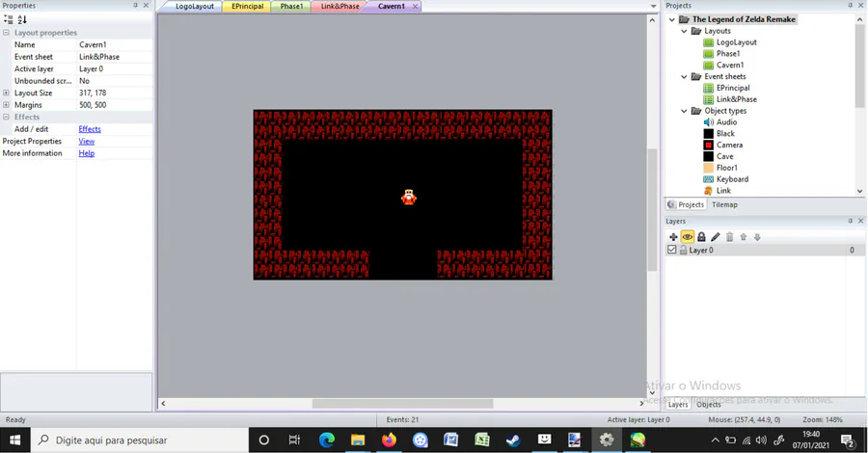This screenshot has width=868, height=453.
Task: Close the Cavern1 tab
Action: coord(415,6)
